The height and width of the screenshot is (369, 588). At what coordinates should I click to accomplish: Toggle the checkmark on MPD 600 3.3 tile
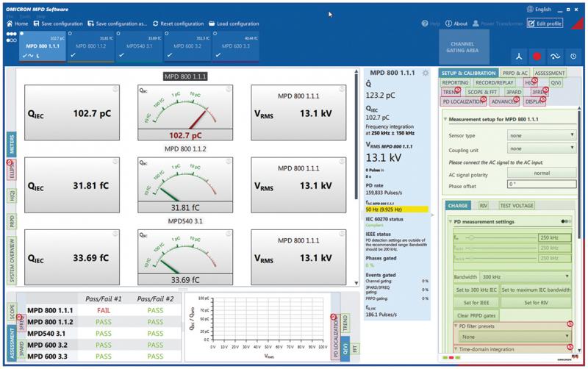(x=218, y=55)
